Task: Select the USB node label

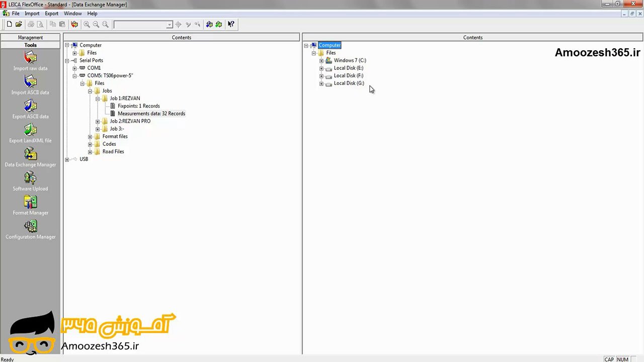Action: tap(84, 159)
